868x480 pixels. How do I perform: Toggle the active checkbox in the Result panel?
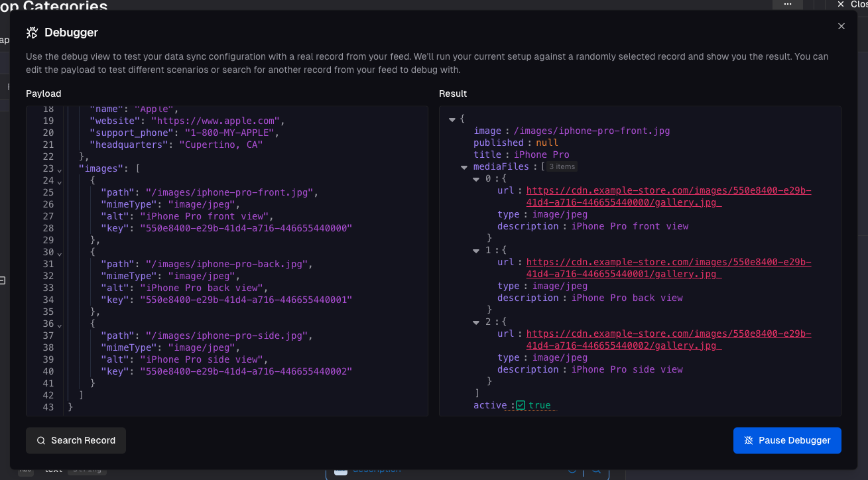point(521,405)
